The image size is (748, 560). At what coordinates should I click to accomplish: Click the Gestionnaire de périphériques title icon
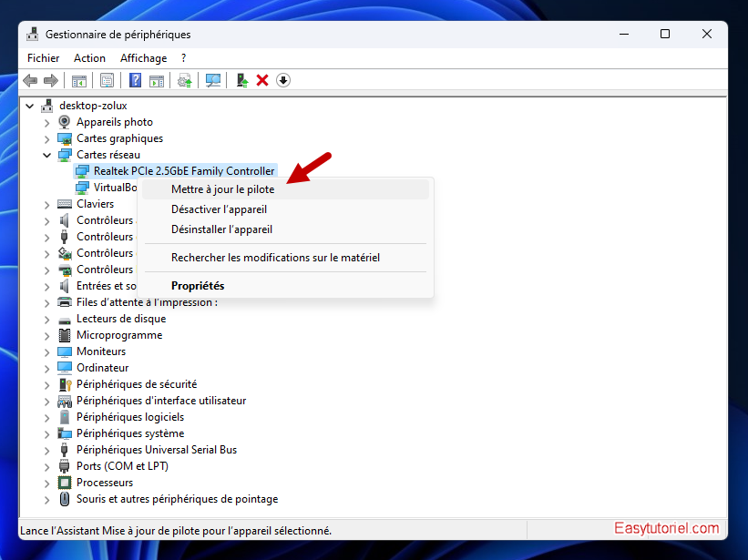(x=33, y=35)
